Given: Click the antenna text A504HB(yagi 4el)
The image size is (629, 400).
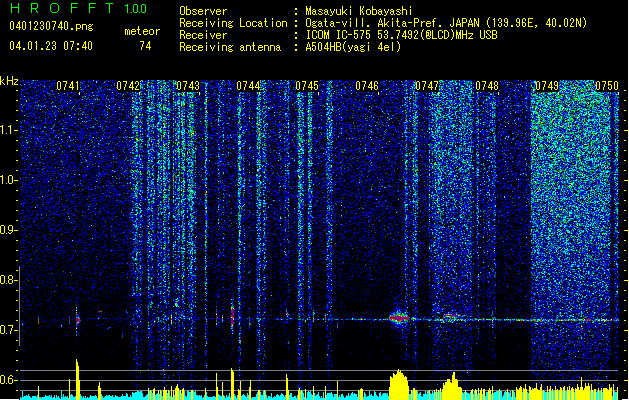Looking at the screenshot, I should click(353, 47).
